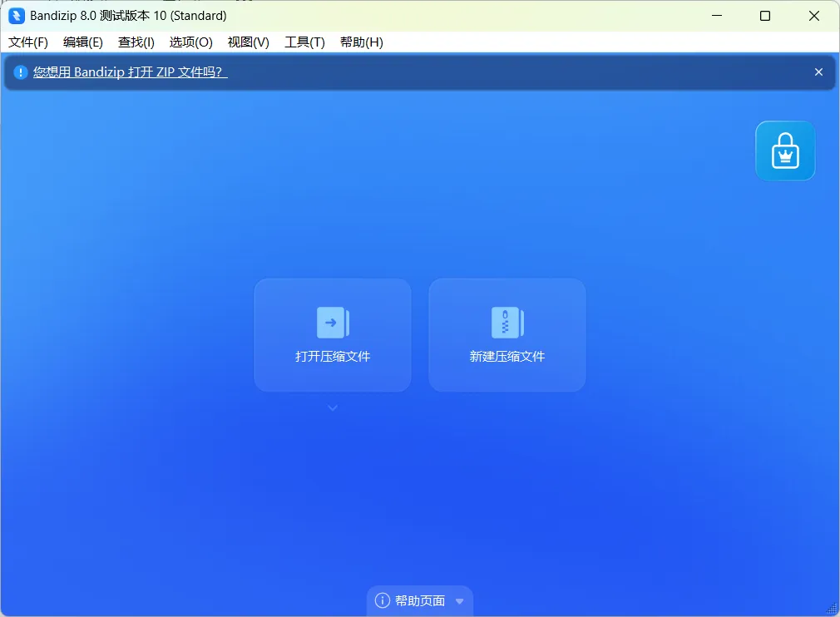Image resolution: width=840 pixels, height=617 pixels.
Task: Maximize the Bandizip window
Action: pos(765,16)
